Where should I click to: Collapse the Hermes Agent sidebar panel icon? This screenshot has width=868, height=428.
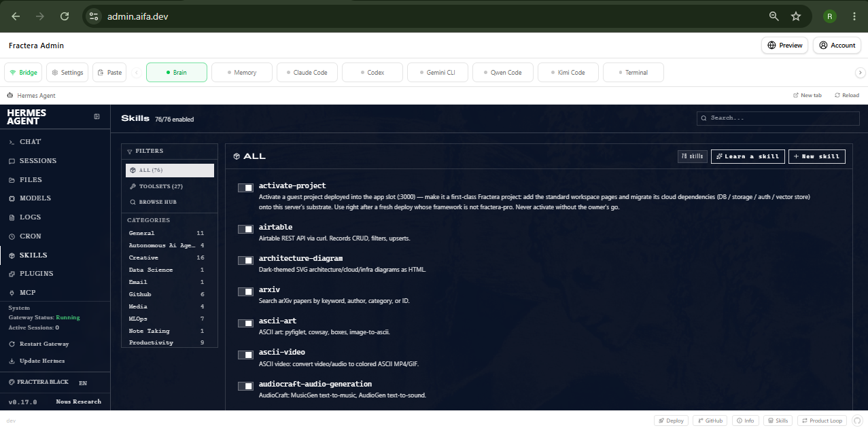point(97,116)
